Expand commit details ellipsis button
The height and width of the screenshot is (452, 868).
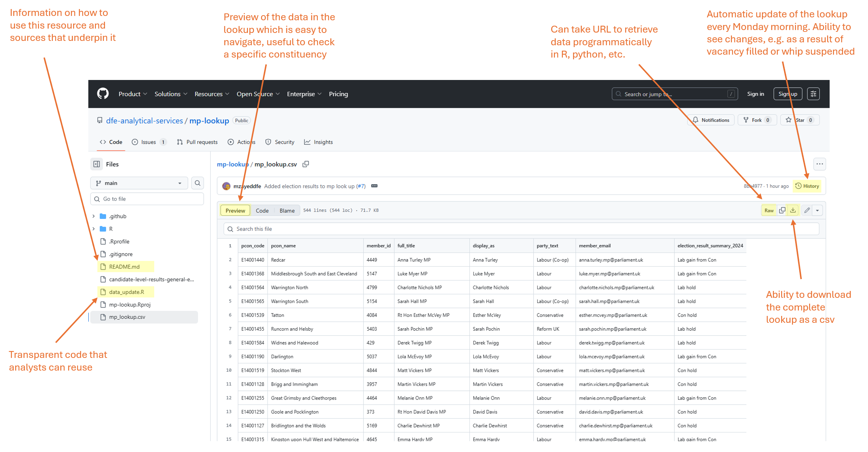click(374, 186)
